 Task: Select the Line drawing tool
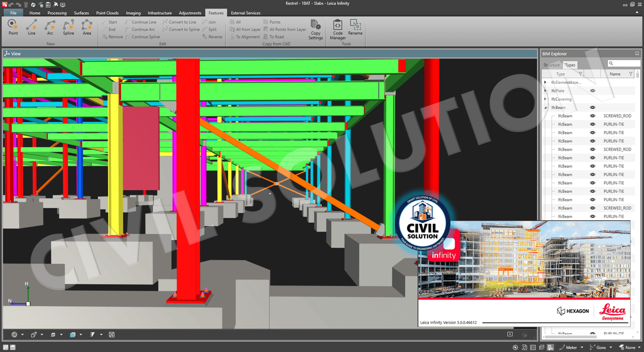(x=32, y=27)
